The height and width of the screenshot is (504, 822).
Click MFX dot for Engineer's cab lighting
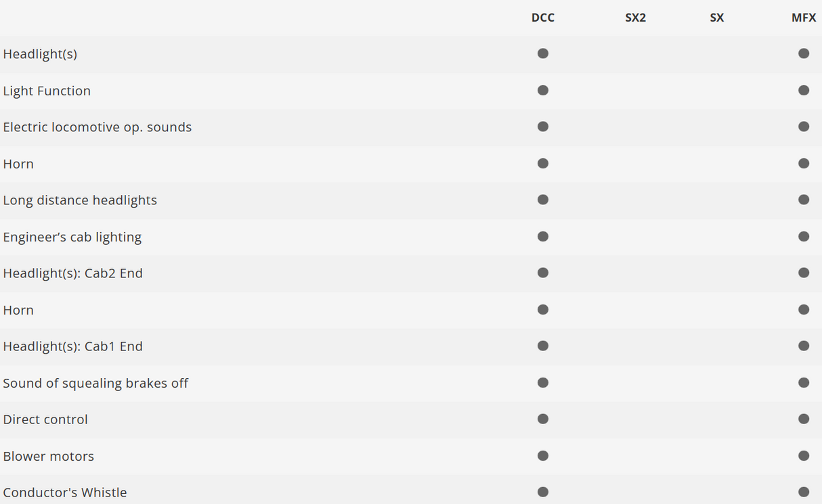[804, 236]
